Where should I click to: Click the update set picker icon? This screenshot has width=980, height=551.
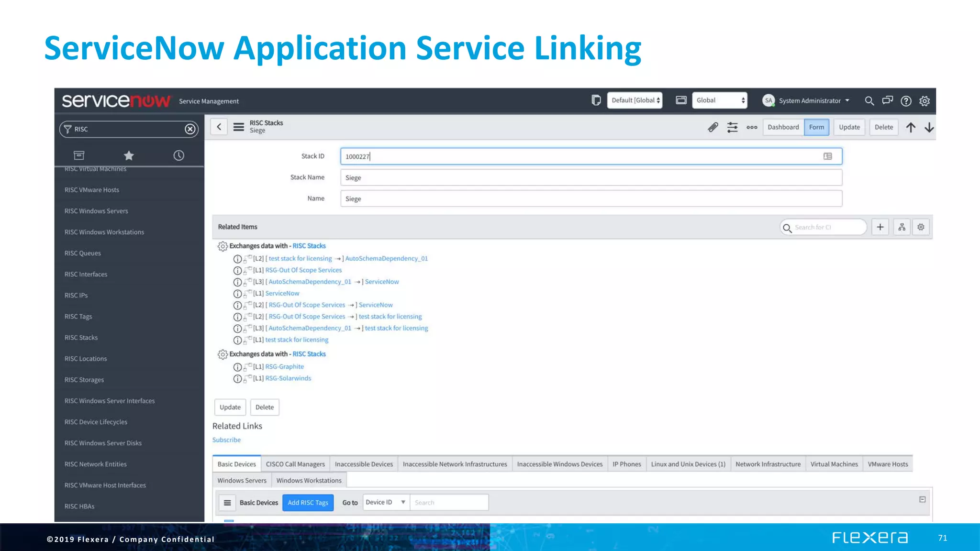click(596, 100)
